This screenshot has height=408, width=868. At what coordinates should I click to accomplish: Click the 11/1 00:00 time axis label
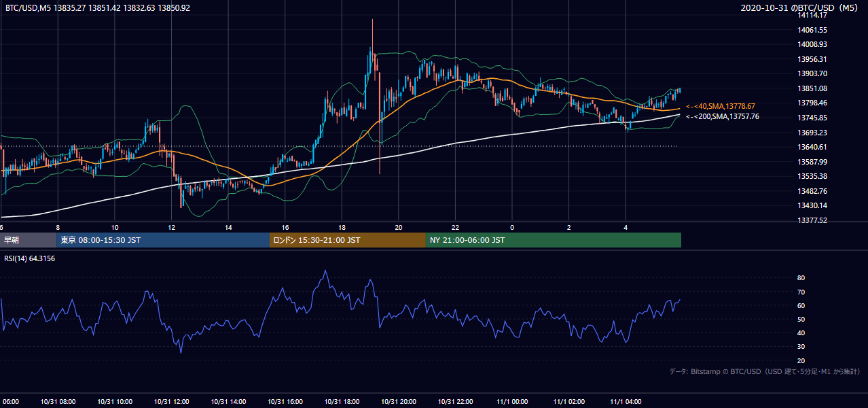tap(511, 402)
